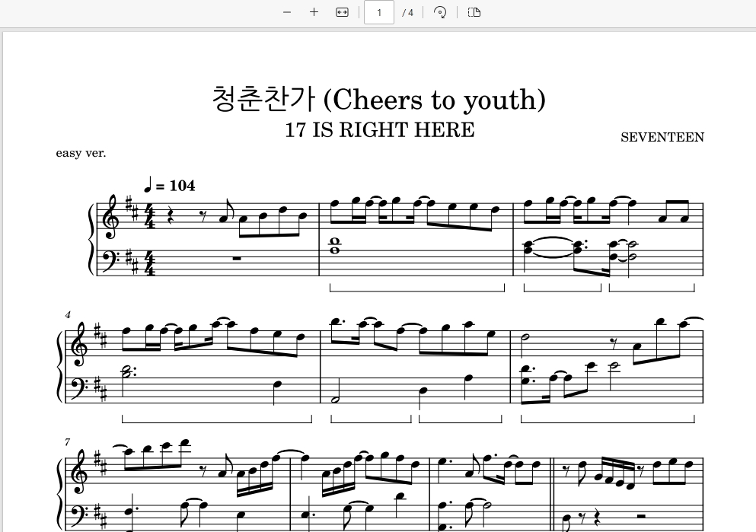This screenshot has height=532, width=756.
Task: Toggle the page view icon
Action: (x=474, y=12)
